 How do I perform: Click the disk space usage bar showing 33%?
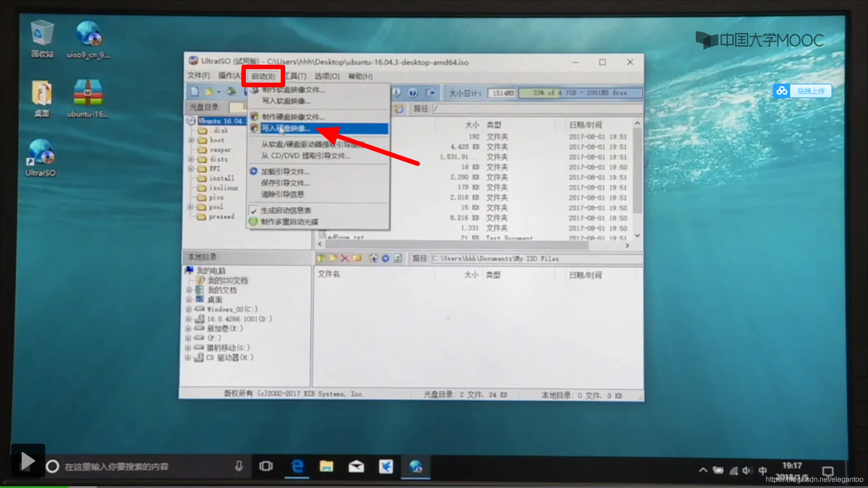(x=580, y=93)
